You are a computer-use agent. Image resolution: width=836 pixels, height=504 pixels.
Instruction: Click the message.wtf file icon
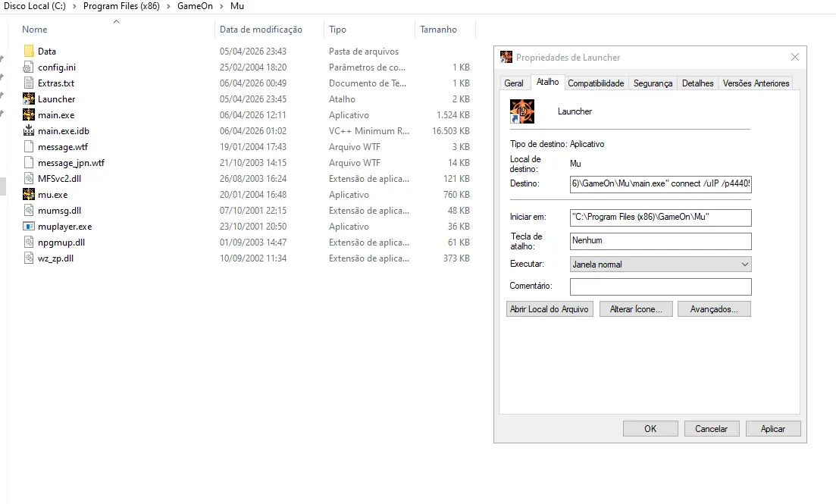pos(29,147)
